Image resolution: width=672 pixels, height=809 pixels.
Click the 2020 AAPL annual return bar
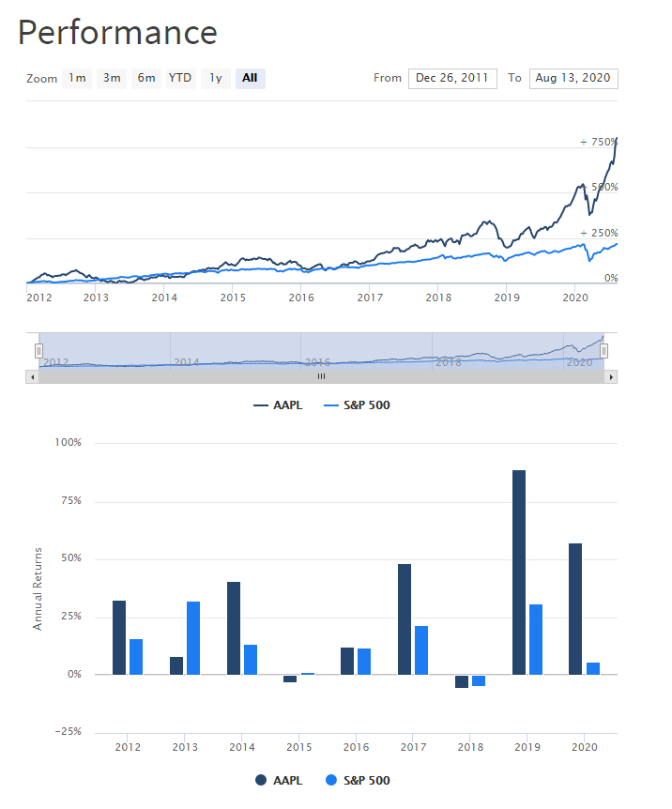pyautogui.click(x=575, y=609)
